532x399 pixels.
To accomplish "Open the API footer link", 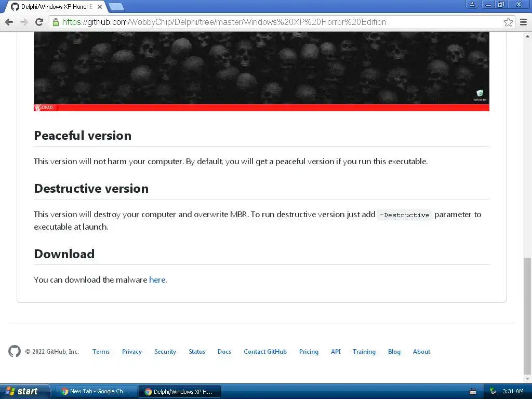I will pos(336,352).
